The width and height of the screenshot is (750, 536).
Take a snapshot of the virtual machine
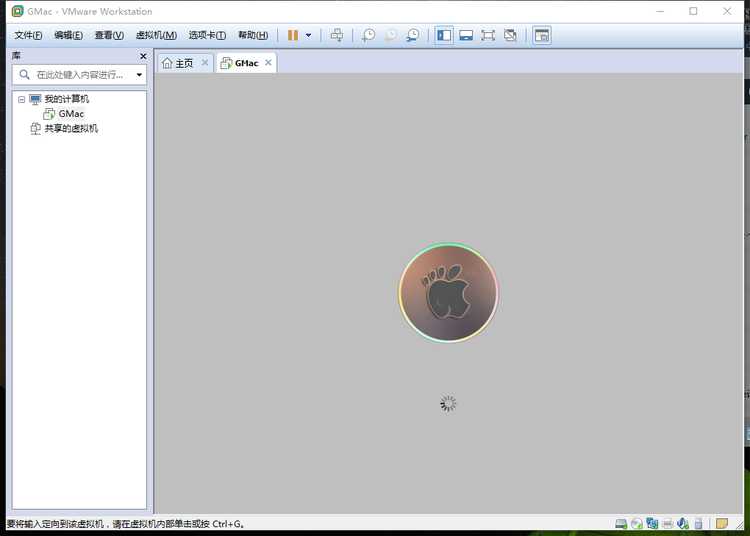tap(368, 35)
